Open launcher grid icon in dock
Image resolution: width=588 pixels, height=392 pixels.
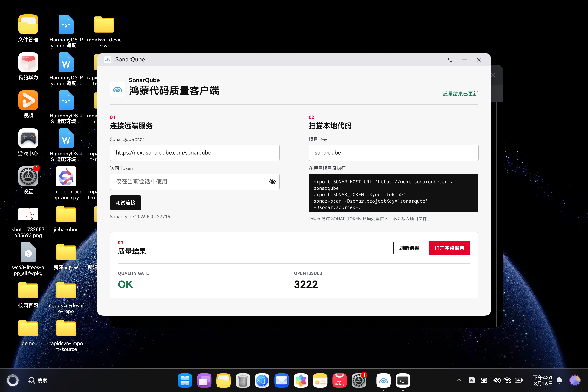[185, 381]
